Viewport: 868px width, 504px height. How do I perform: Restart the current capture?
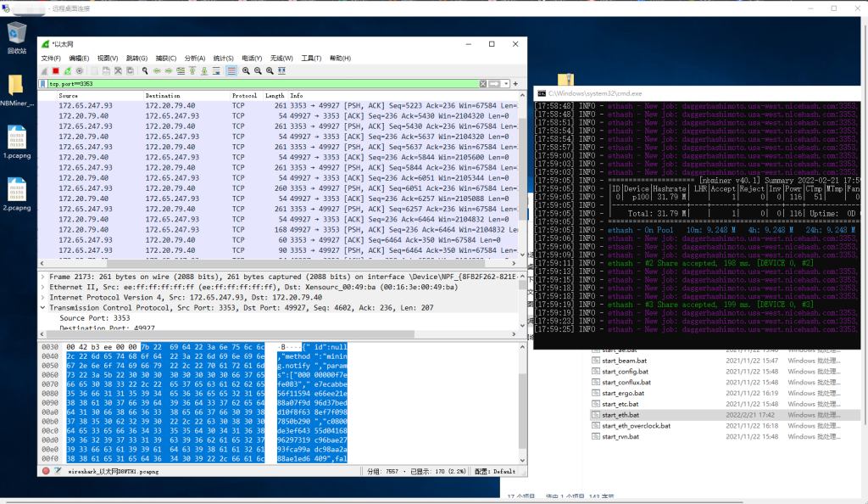click(68, 70)
